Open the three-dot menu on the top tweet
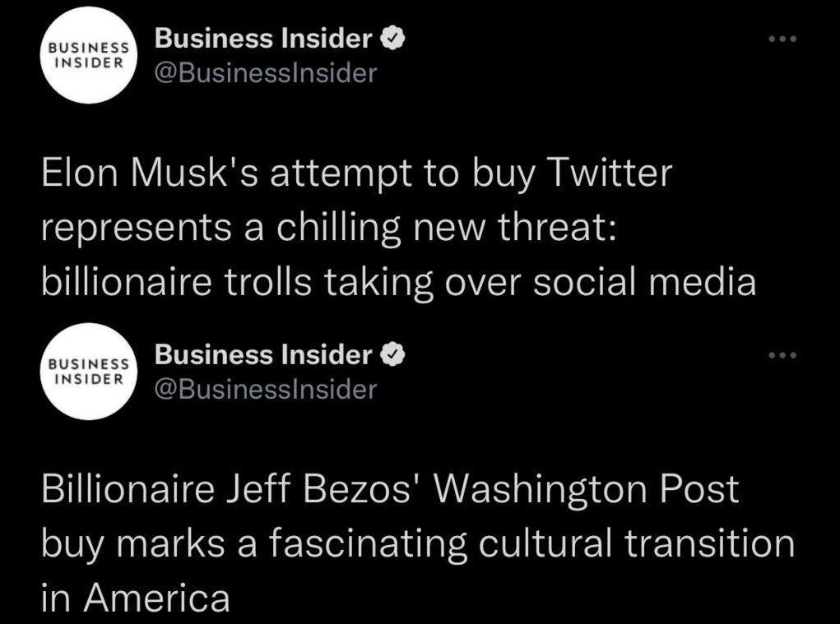This screenshot has height=624, width=840. tap(782, 39)
